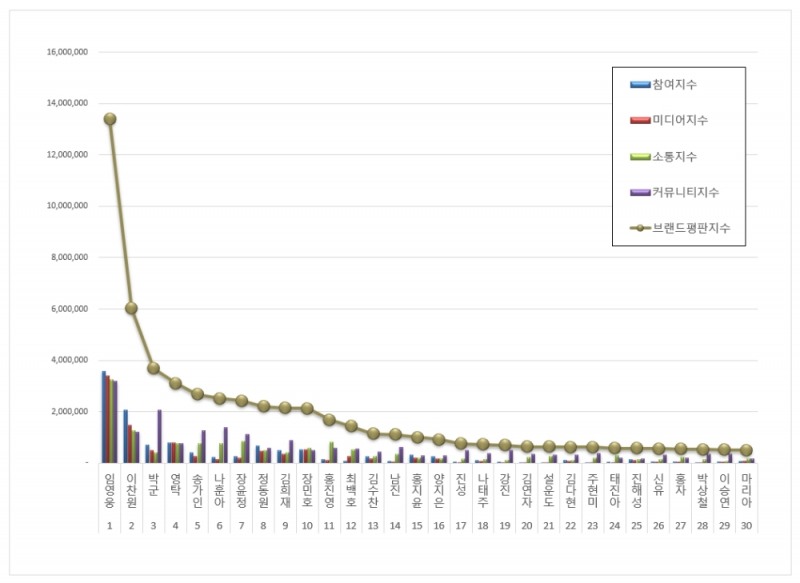Click the rank number 30 label

pyautogui.click(x=746, y=526)
